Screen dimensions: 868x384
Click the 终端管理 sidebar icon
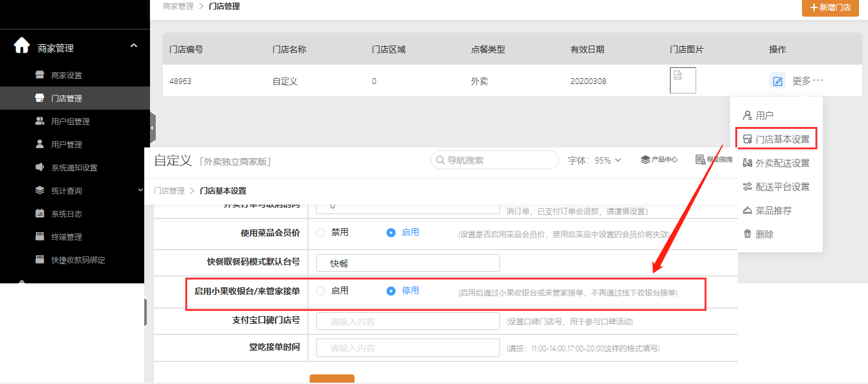point(40,237)
